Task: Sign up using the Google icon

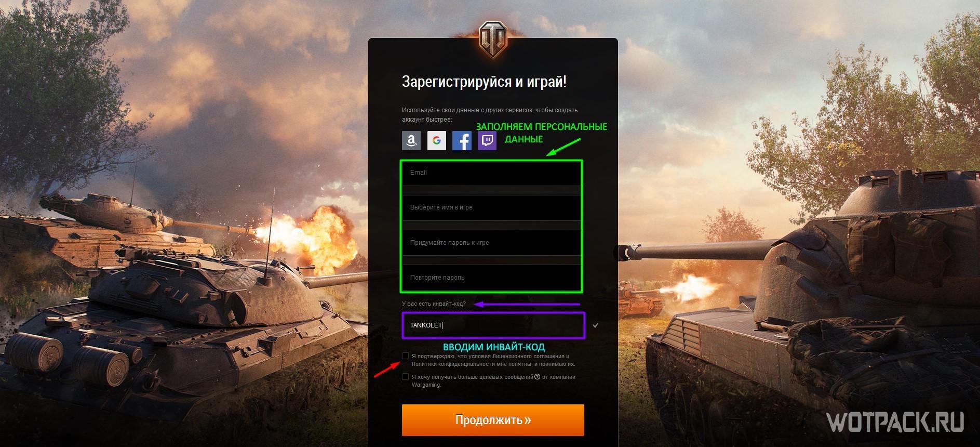Action: pyautogui.click(x=437, y=140)
